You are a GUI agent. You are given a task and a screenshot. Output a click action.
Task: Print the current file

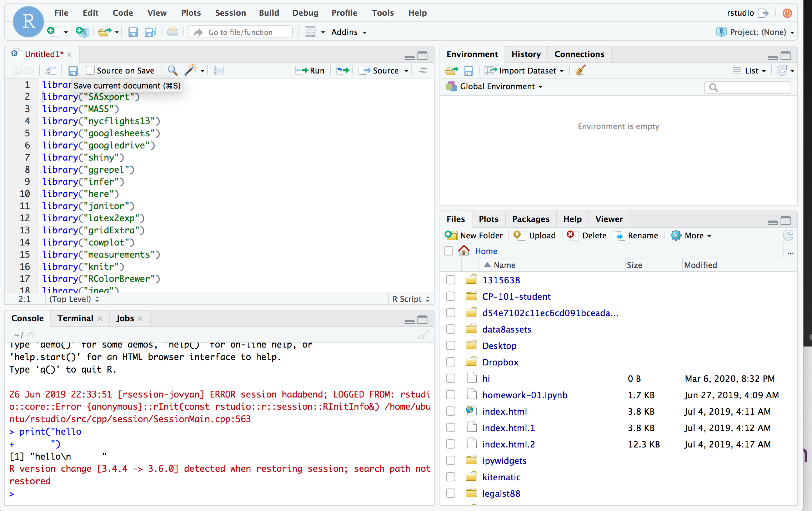click(x=172, y=31)
